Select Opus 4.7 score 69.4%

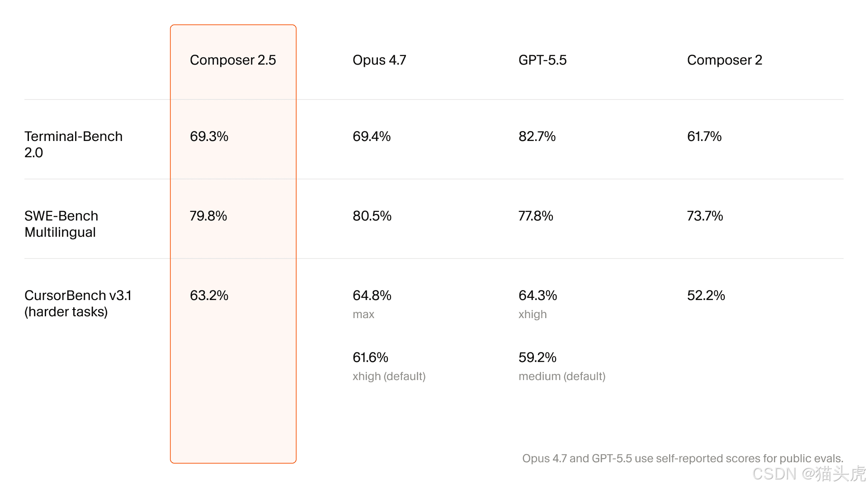pyautogui.click(x=372, y=136)
